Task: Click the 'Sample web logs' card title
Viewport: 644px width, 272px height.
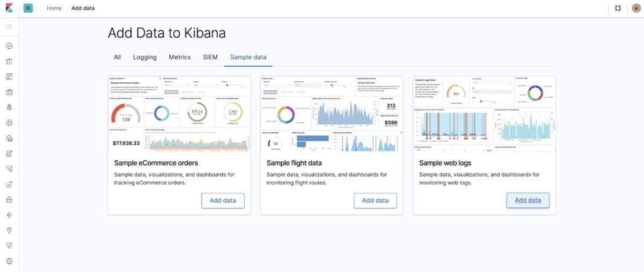Action: (445, 163)
